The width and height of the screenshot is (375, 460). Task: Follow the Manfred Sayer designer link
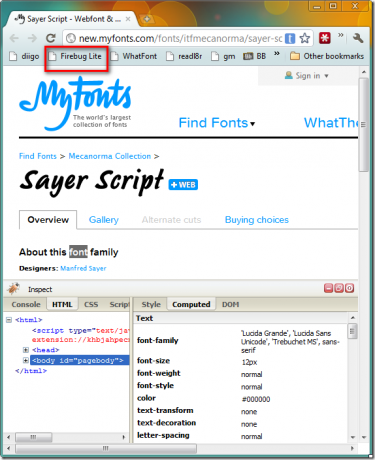[x=83, y=268]
